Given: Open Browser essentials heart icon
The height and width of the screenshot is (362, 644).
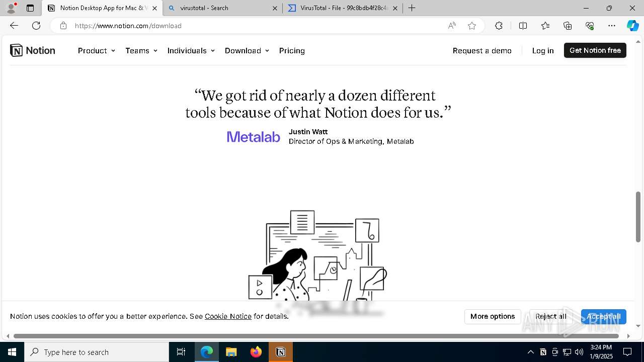Looking at the screenshot, I should point(590,26).
